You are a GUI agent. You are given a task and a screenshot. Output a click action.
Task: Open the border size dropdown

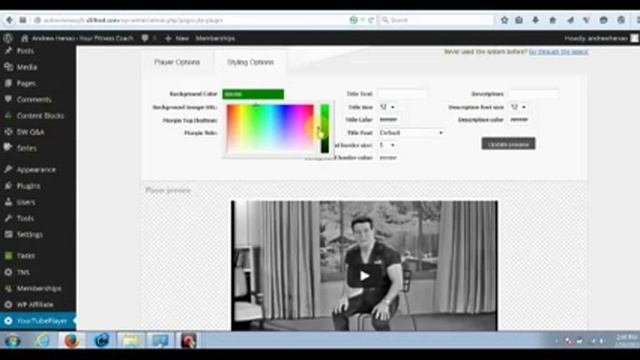click(x=387, y=145)
